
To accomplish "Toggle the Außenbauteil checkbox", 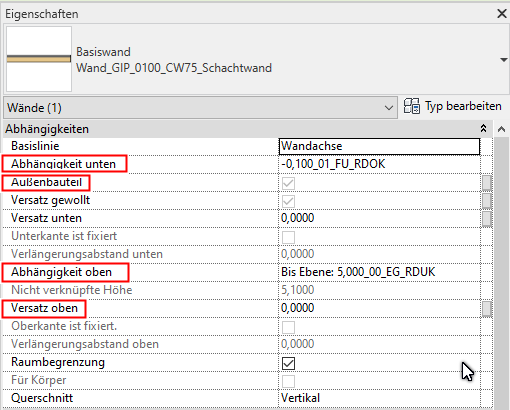I will (x=288, y=183).
